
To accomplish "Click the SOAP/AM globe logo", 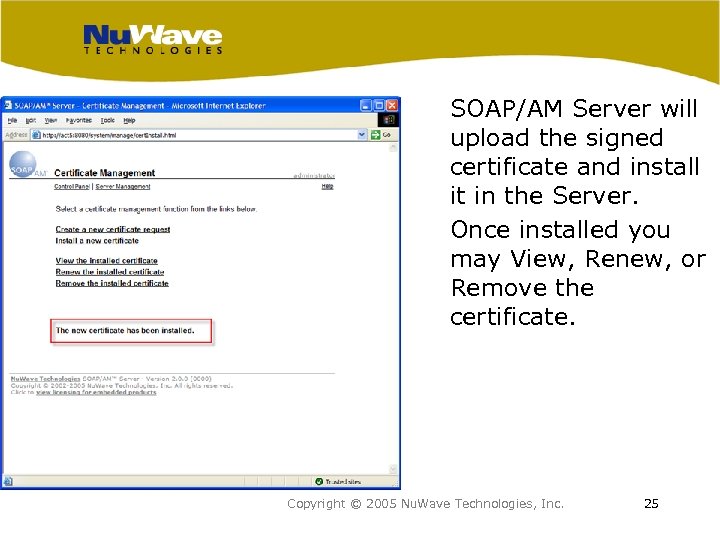I will coord(23,164).
